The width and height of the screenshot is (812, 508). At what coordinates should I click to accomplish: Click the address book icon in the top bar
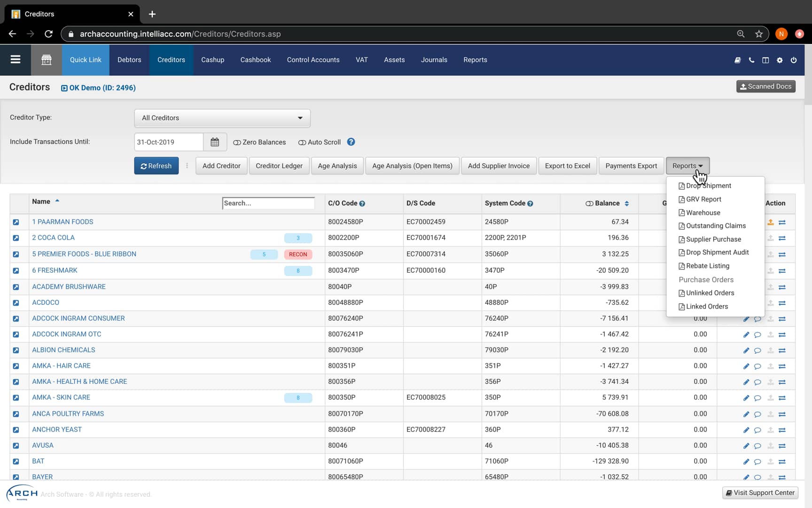point(737,60)
